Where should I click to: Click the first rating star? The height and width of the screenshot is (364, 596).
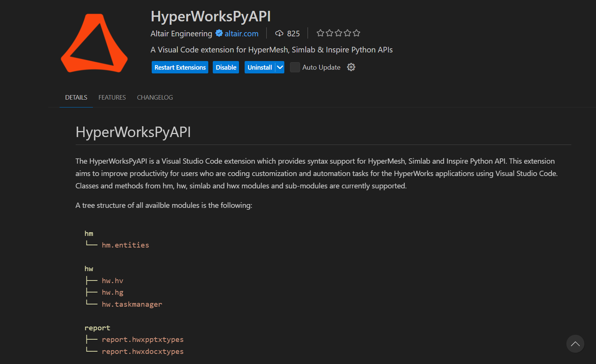pos(320,33)
